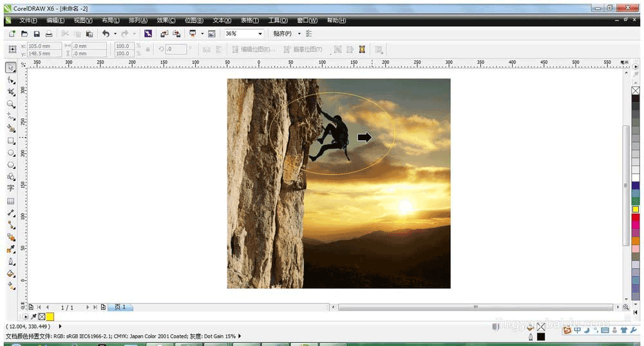The image size is (644, 346).
Task: Expand the 贴齐(P) snap dropdown
Action: (299, 33)
